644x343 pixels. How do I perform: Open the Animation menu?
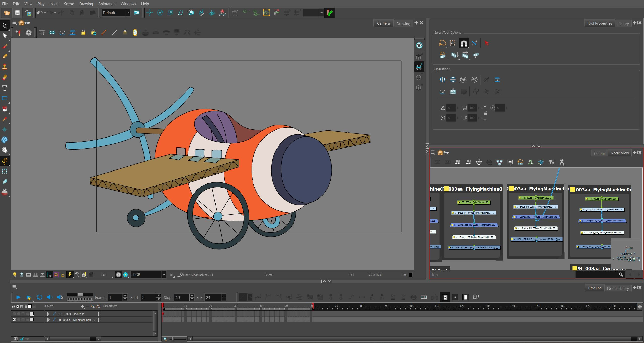107,4
